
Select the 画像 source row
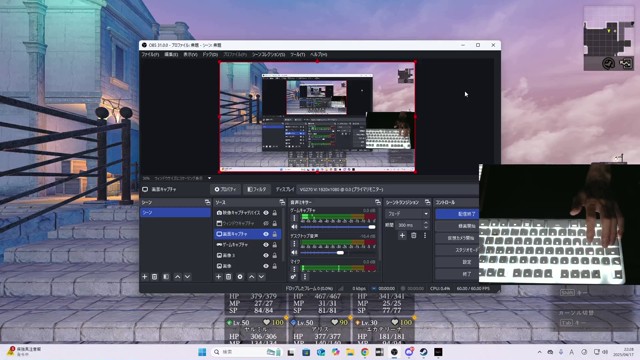(x=248, y=266)
